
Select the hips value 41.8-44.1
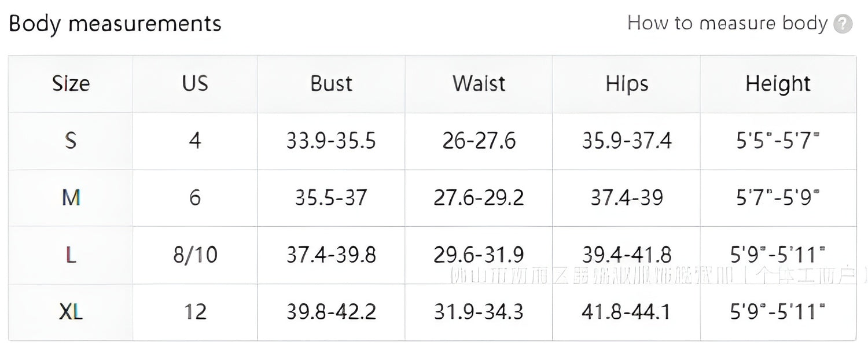(x=626, y=312)
